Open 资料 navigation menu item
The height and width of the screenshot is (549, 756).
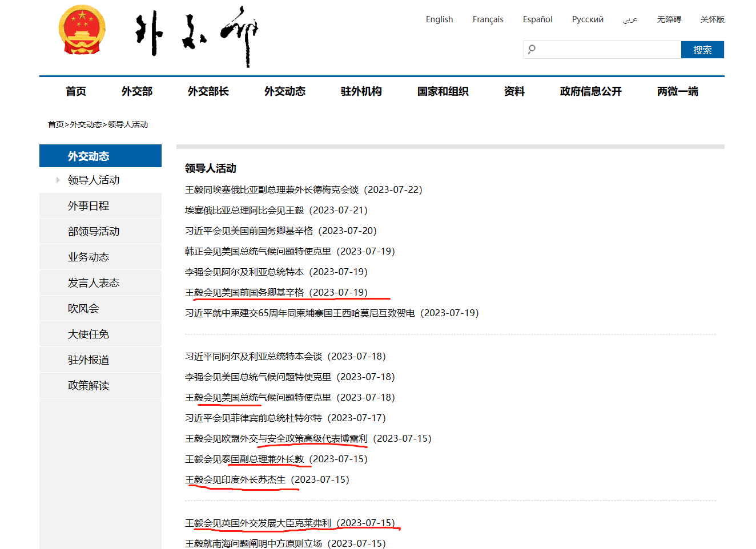pyautogui.click(x=514, y=91)
